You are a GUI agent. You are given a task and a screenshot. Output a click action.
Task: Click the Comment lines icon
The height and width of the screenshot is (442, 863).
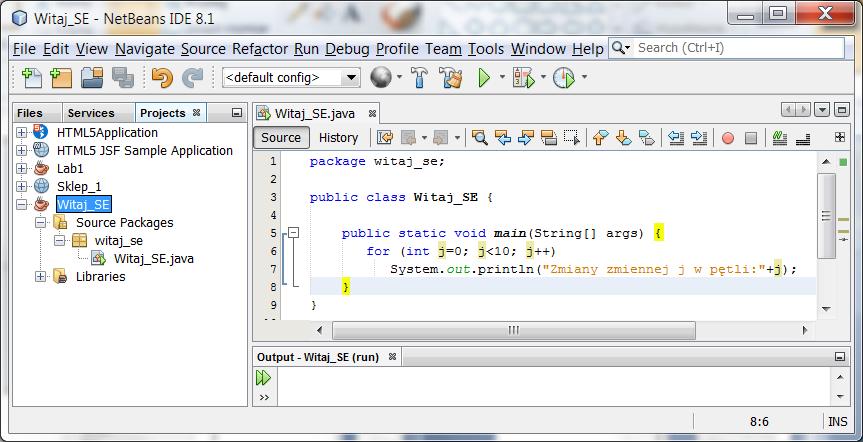(779, 138)
